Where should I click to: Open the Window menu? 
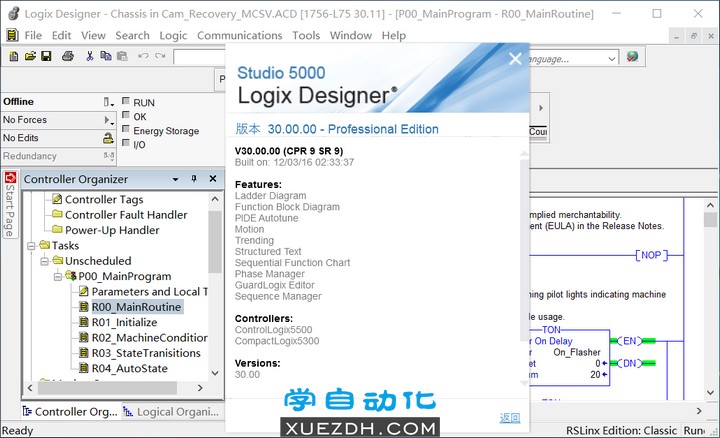(351, 35)
